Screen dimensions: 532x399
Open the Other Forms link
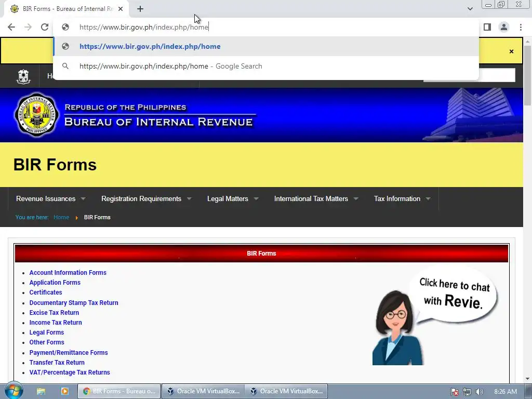point(47,342)
